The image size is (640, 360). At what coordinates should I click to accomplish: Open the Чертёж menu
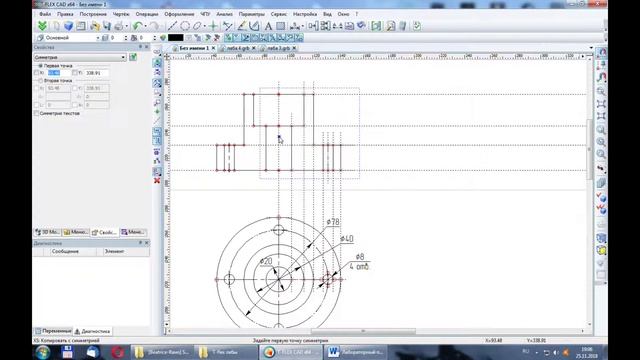click(x=120, y=14)
